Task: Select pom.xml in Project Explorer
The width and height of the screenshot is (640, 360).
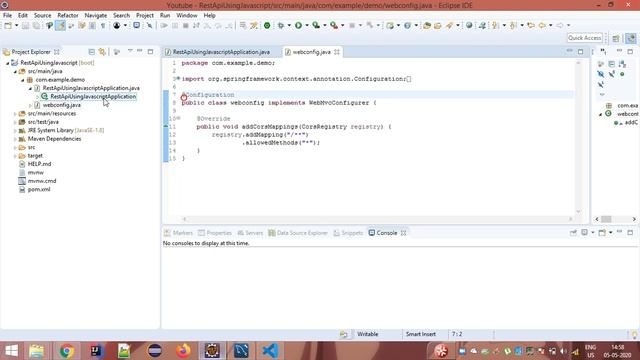Action: 39,189
